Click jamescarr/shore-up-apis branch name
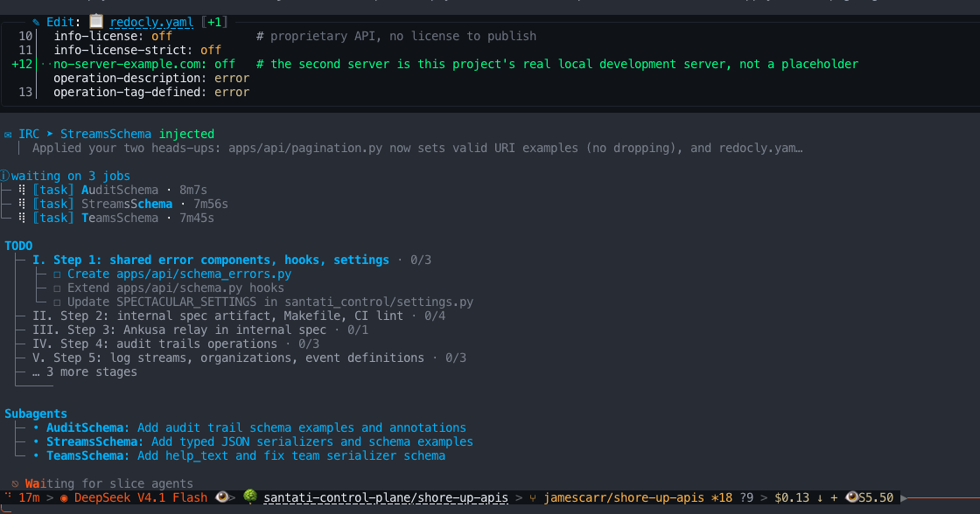 point(624,497)
